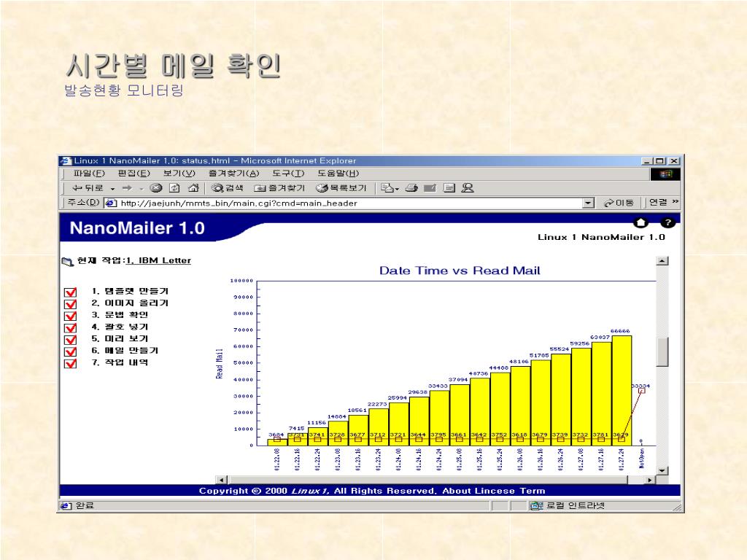Click the 66666 bar value label
Viewport: 747px width, 560px height.
click(x=620, y=331)
